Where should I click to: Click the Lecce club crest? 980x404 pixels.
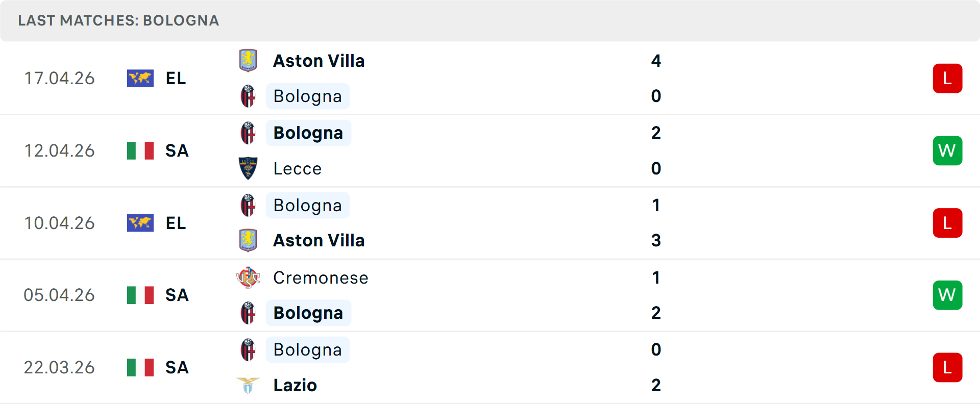pyautogui.click(x=248, y=168)
